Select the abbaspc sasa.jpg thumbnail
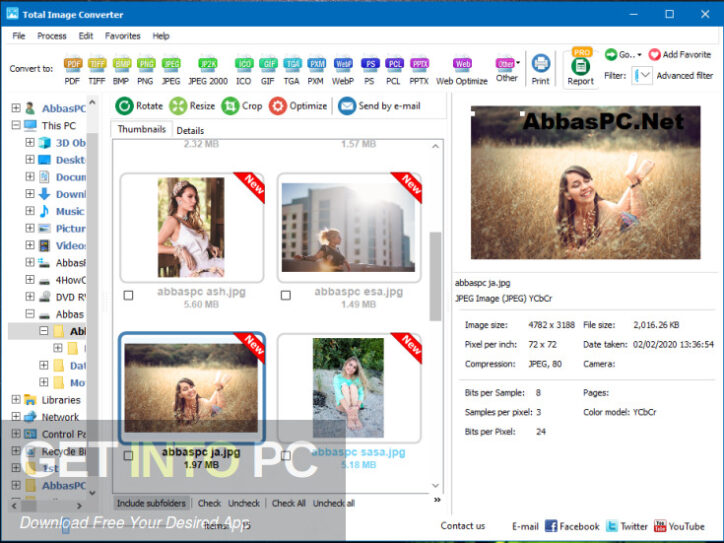724x543 pixels. pos(349,388)
